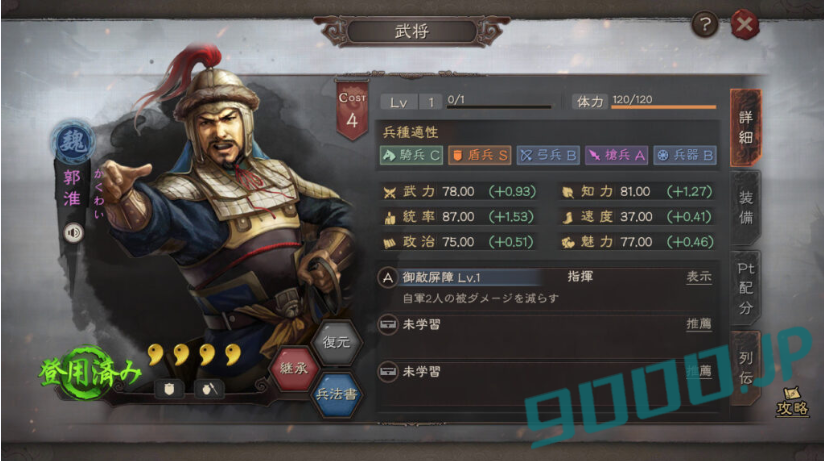824x461 pixels.
Task: Open 推薦 for first unlearned skill
Action: point(699,324)
